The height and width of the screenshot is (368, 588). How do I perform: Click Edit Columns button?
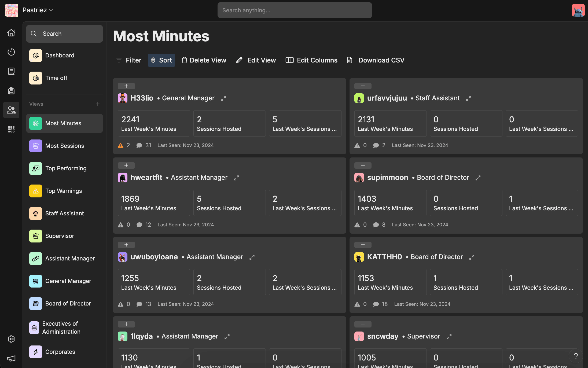click(311, 60)
